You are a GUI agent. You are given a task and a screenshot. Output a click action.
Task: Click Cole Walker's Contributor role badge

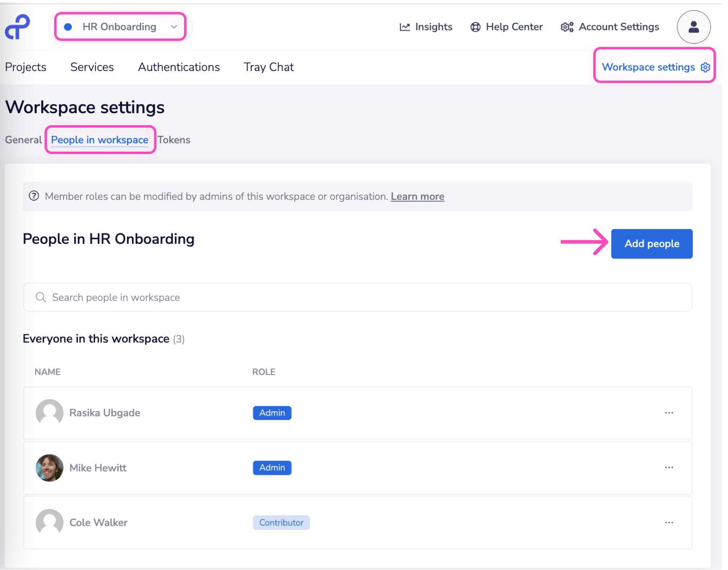click(281, 523)
